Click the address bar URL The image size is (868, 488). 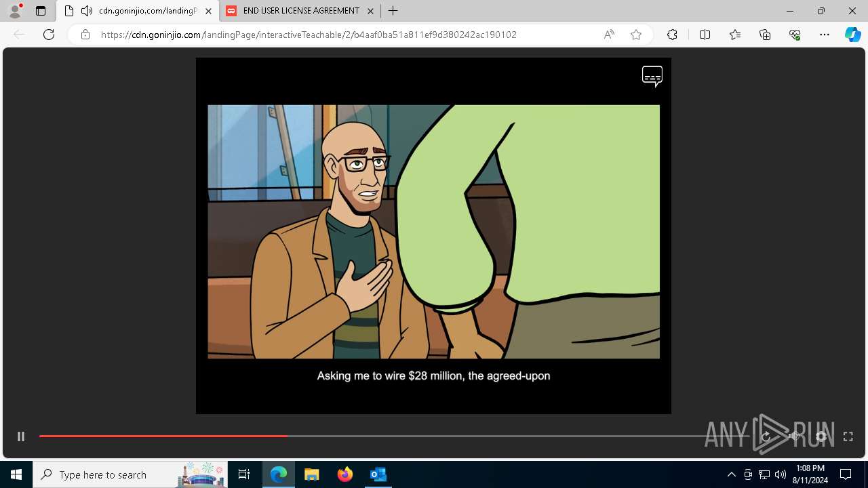point(309,35)
